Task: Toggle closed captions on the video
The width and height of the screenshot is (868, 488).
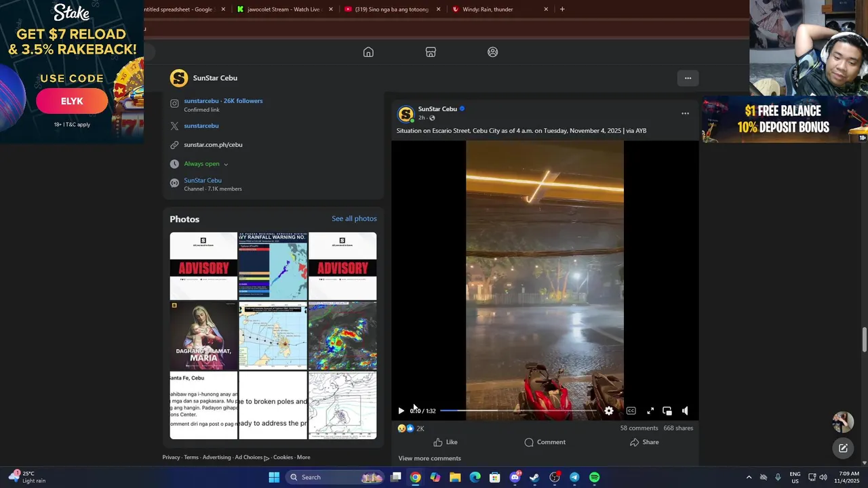Action: point(631,411)
